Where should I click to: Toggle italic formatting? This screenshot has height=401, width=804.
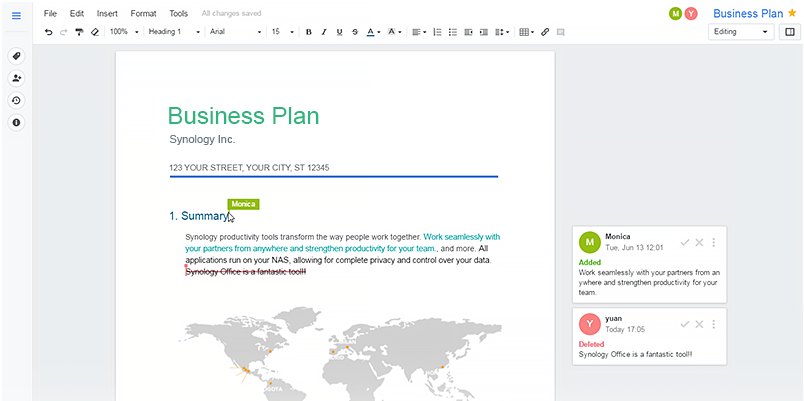pyautogui.click(x=324, y=32)
